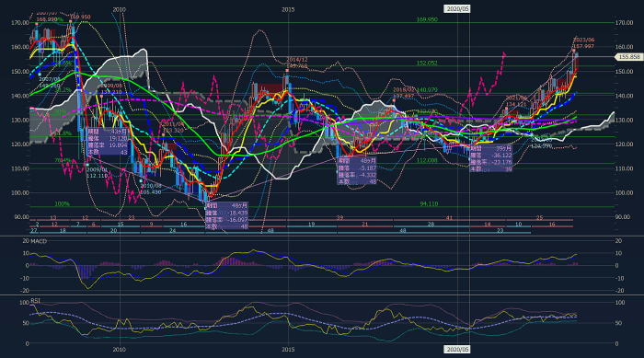The image size is (644, 358).
Task: Click the green Fibonacci 100% label
Action: (62, 204)
